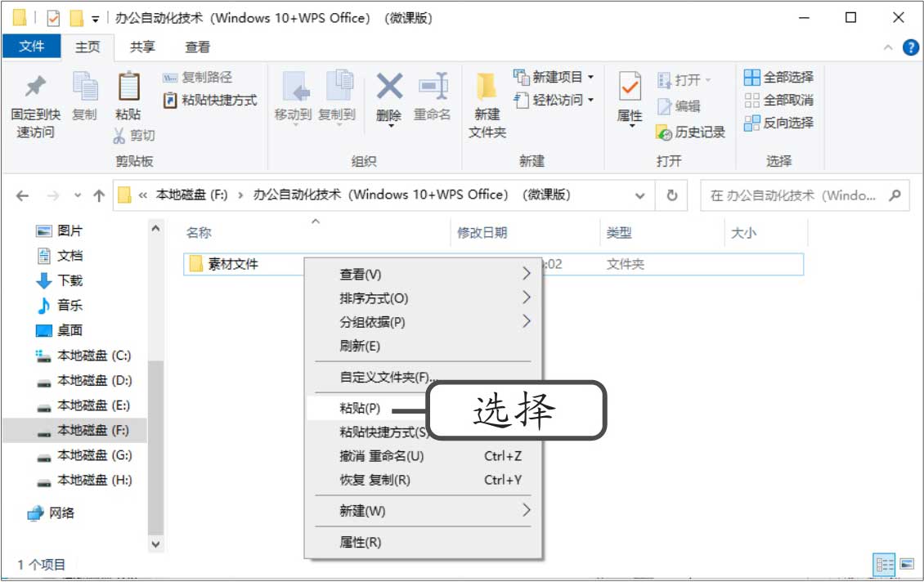924x582 pixels.
Task: Expand the address bar history dropdown
Action: click(x=639, y=196)
